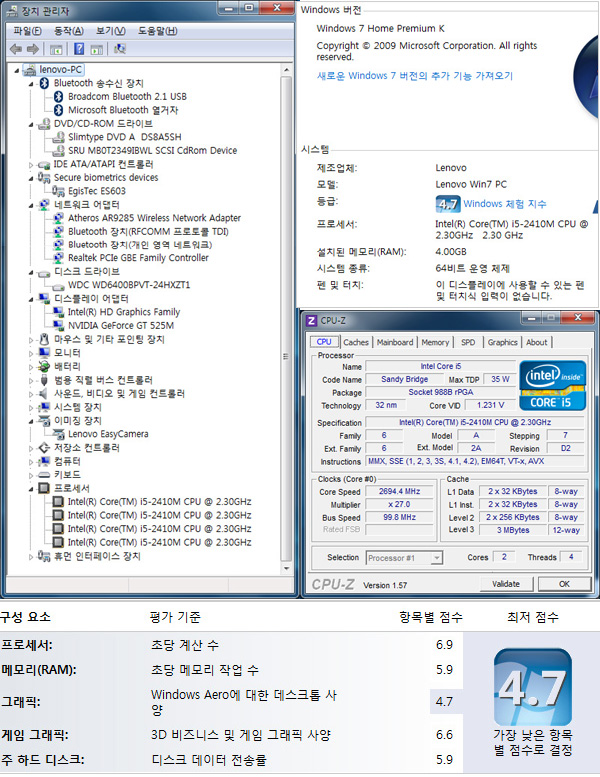Select NVIDIA GeForce GT 525M adapter icon

click(x=58, y=326)
